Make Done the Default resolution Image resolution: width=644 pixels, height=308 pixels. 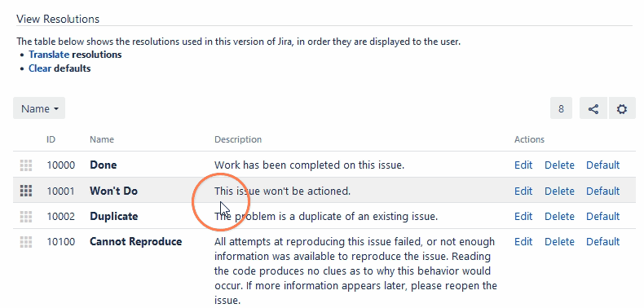[x=603, y=165]
